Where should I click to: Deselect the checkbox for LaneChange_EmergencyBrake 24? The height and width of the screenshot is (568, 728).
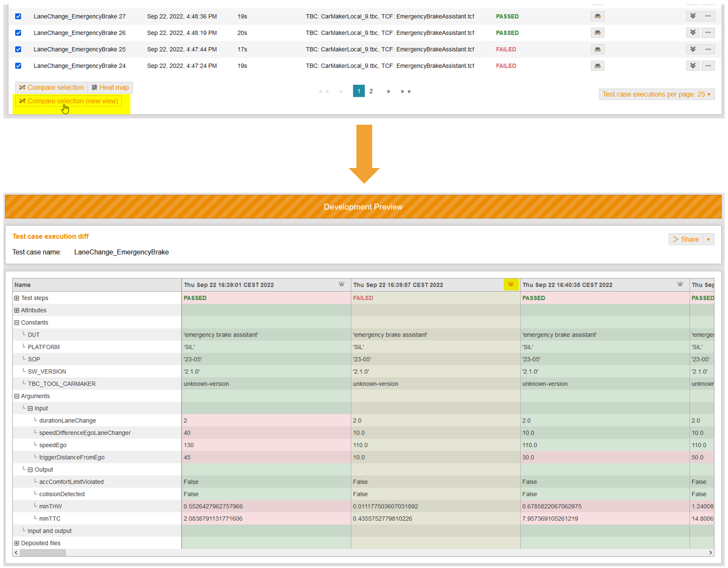point(18,65)
